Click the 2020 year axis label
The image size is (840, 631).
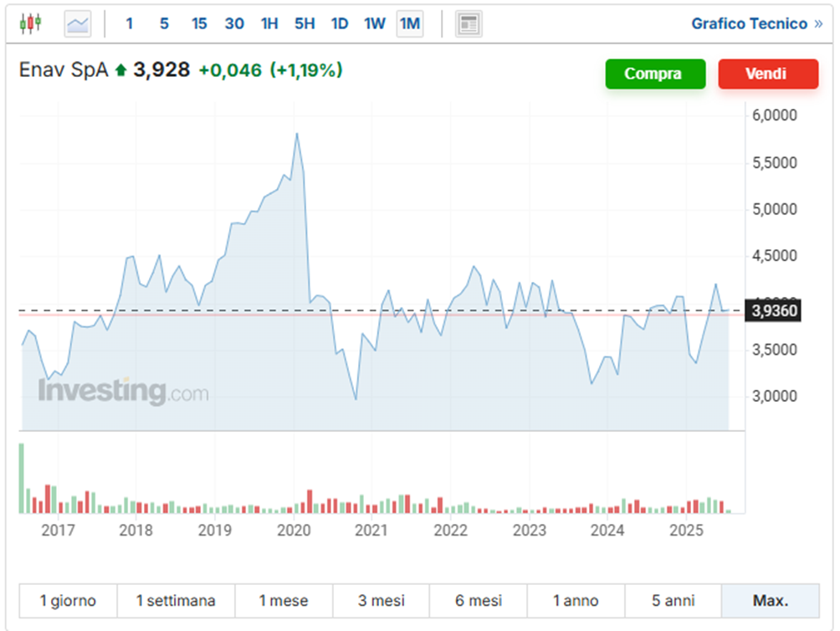tap(294, 530)
